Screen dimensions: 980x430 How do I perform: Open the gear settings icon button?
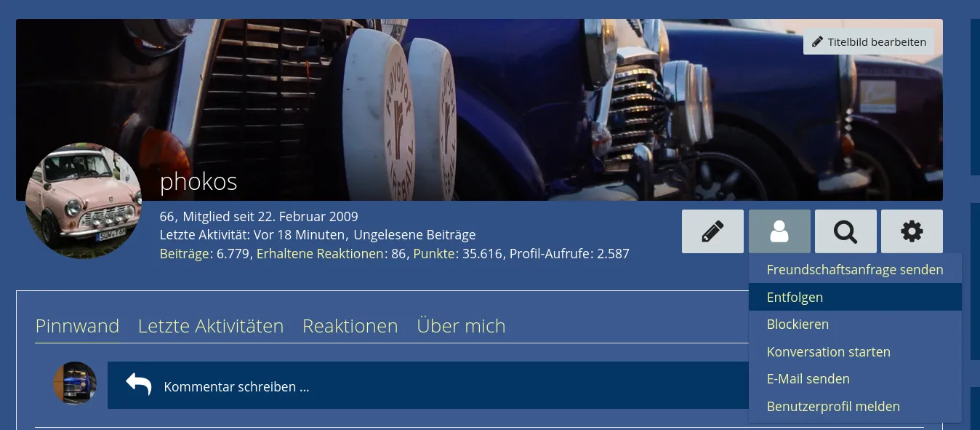(x=912, y=231)
